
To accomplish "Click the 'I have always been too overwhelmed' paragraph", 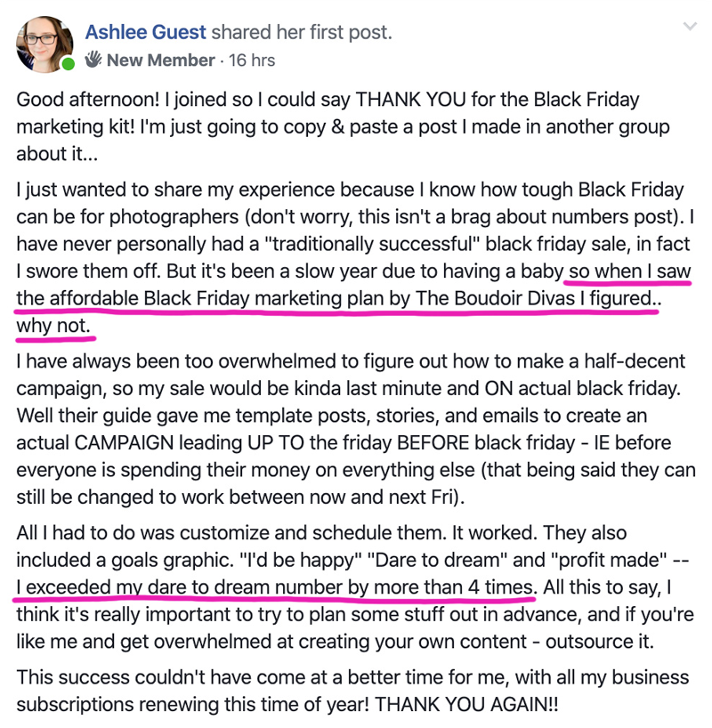I will click(x=356, y=429).
